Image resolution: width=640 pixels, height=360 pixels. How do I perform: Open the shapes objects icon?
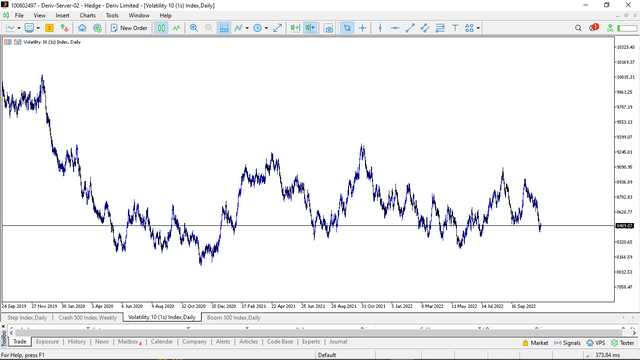coord(469,28)
